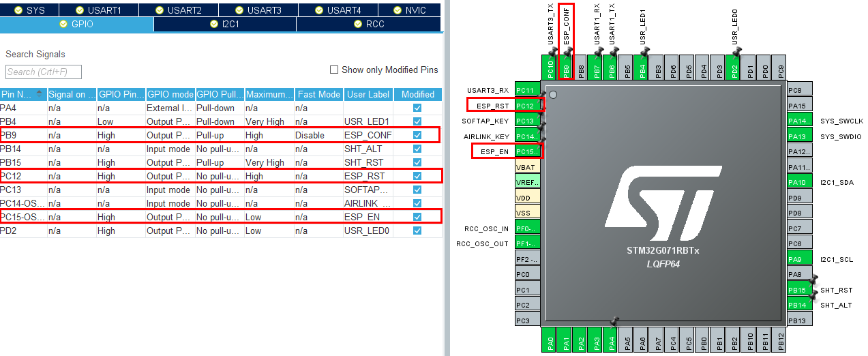Click PC11 pin on chip view
Image resolution: width=868 pixels, height=356 pixels.
[527, 90]
